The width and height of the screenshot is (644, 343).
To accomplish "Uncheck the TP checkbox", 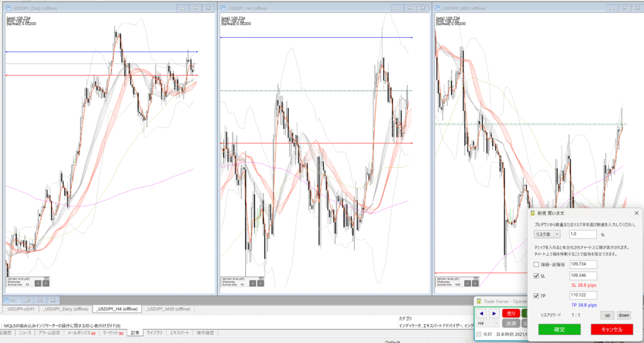I will coord(536,295).
